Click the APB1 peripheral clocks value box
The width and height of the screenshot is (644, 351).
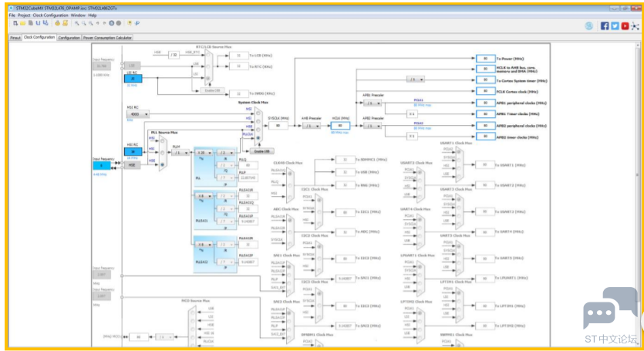485,103
